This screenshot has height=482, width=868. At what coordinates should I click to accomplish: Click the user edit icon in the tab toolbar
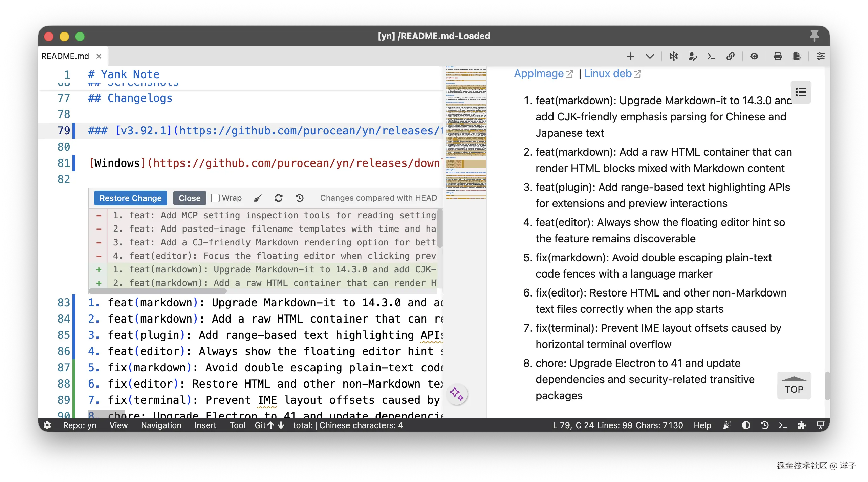[x=693, y=56]
